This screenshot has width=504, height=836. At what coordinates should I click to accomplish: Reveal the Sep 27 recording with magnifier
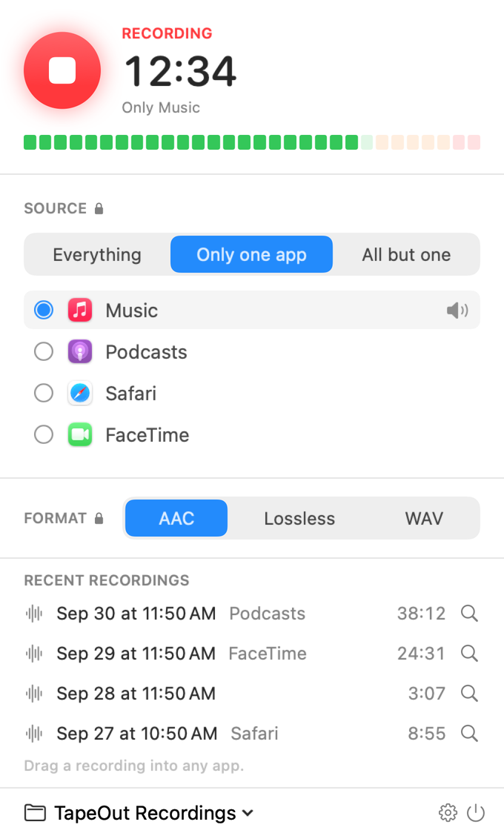point(469,733)
